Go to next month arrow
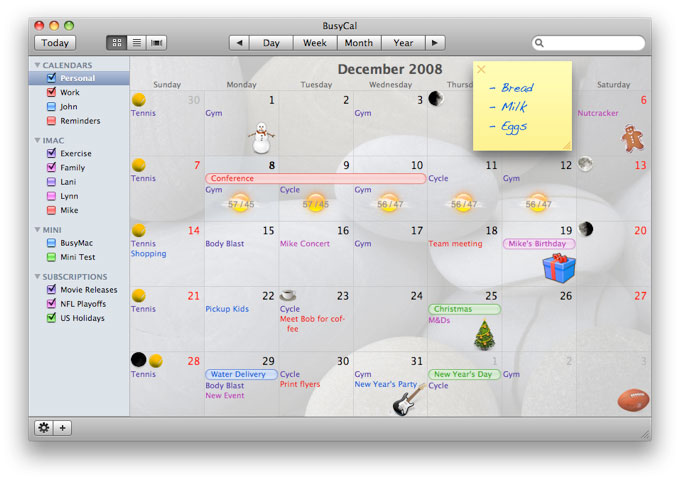This screenshot has width=680, height=480. click(435, 42)
